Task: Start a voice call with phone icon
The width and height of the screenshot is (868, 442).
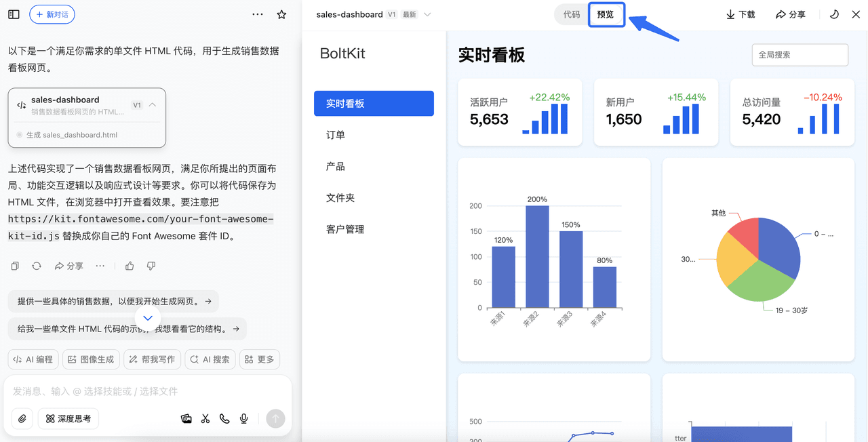Action: tap(224, 419)
